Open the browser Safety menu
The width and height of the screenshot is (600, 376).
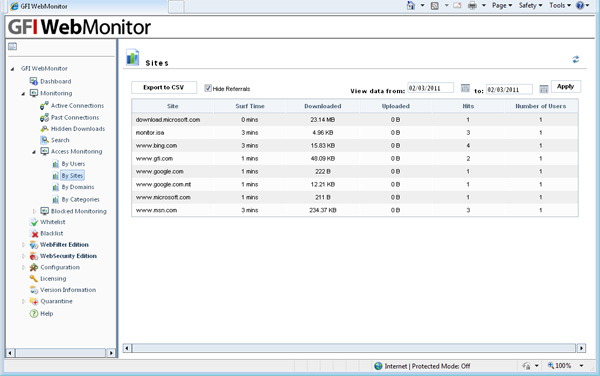530,5
